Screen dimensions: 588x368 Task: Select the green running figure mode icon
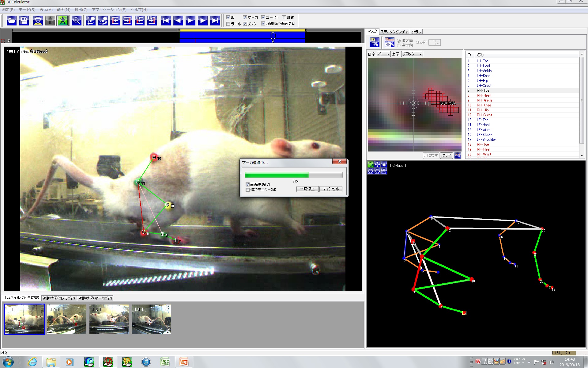click(x=62, y=21)
